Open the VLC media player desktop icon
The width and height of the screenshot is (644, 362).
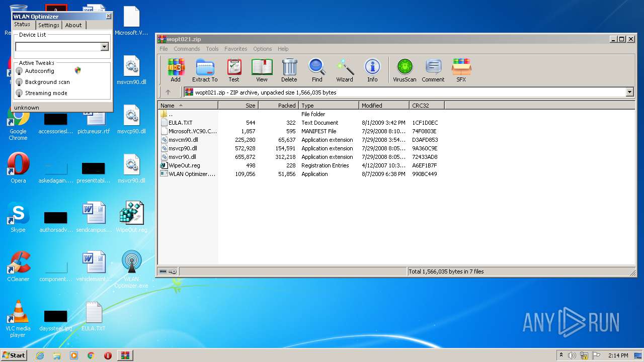(18, 319)
